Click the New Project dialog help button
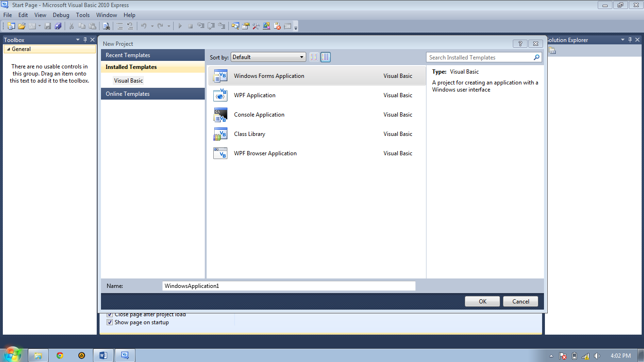 tap(520, 43)
